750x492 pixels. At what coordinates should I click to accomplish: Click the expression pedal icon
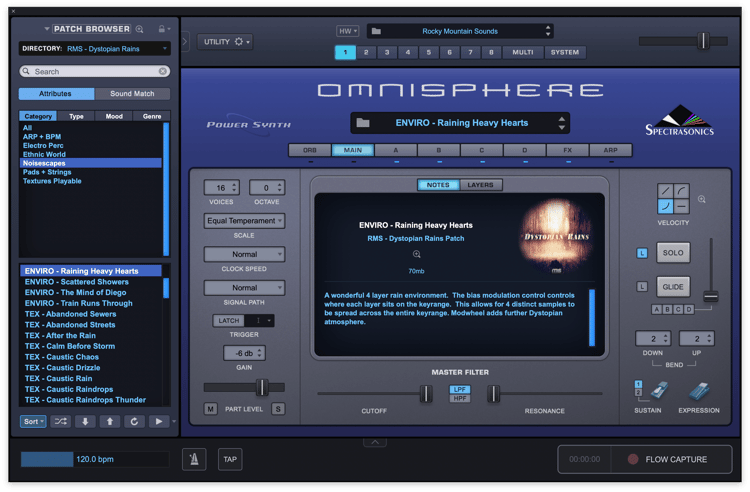click(699, 391)
